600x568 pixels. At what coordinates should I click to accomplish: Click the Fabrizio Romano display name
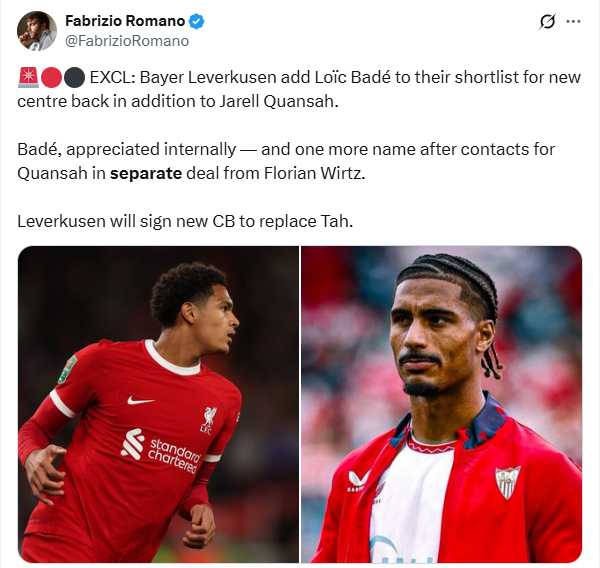[x=125, y=21]
